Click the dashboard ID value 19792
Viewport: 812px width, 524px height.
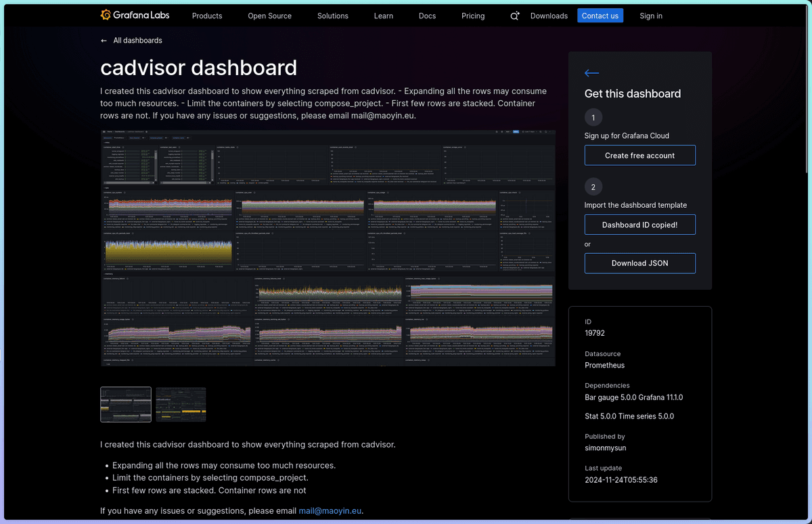click(595, 333)
